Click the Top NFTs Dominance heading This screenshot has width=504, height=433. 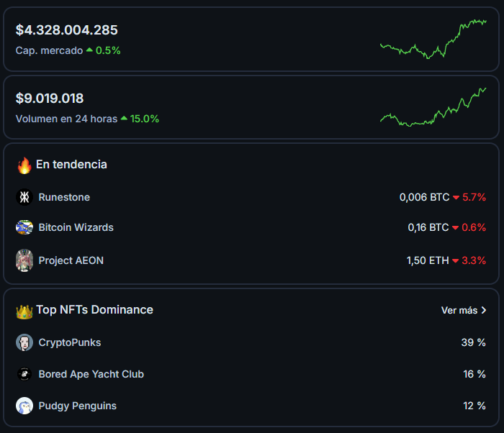point(95,310)
